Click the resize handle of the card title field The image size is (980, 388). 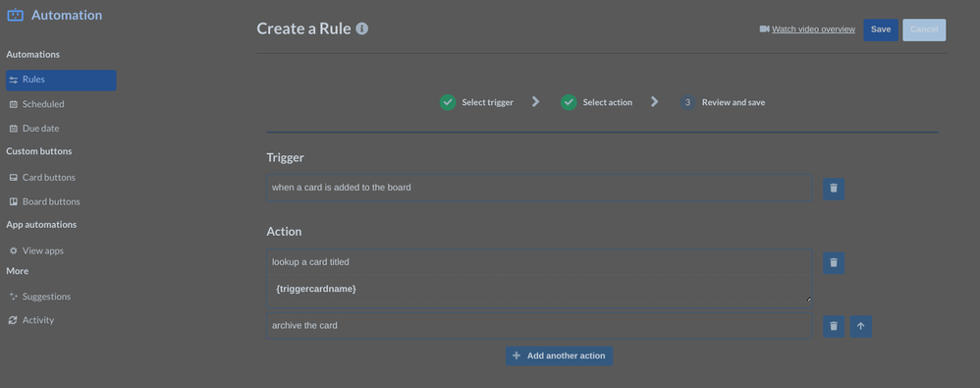click(809, 300)
